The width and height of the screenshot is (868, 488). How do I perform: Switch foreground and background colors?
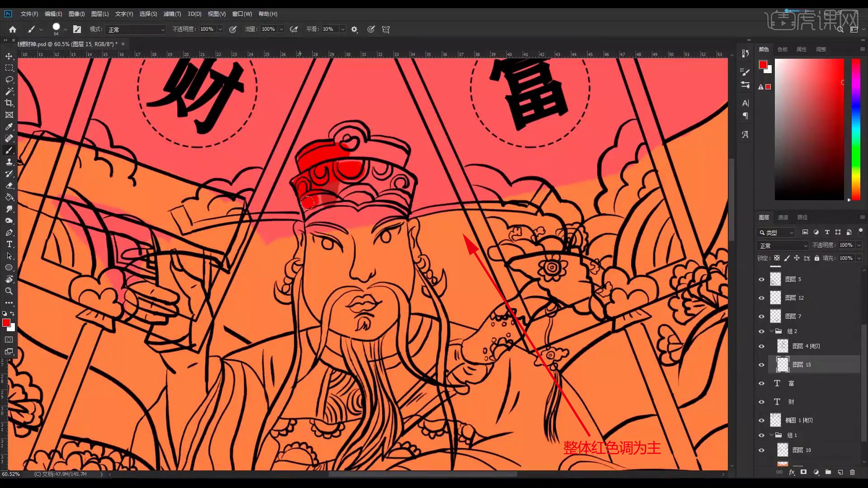[12, 314]
